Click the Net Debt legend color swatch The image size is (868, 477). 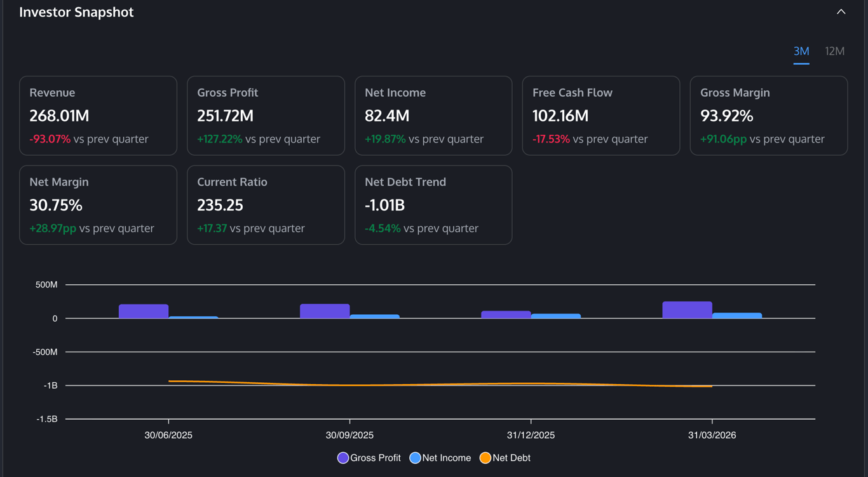point(485,458)
